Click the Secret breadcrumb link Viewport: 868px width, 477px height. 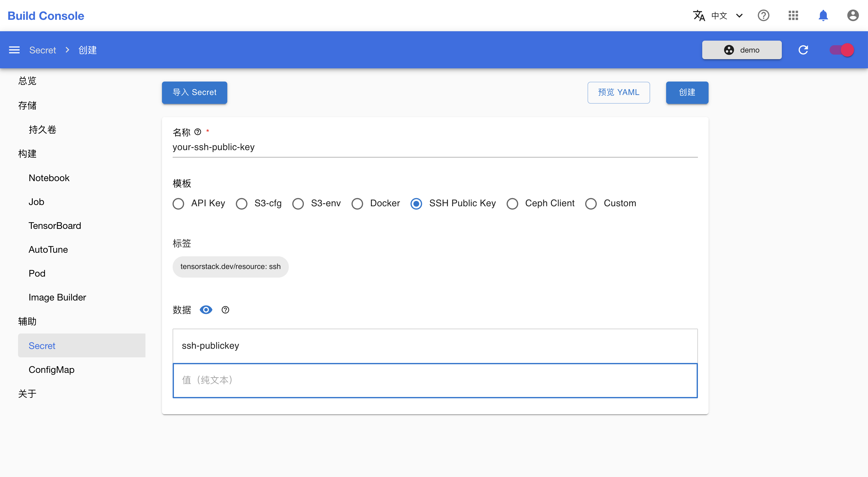click(42, 50)
